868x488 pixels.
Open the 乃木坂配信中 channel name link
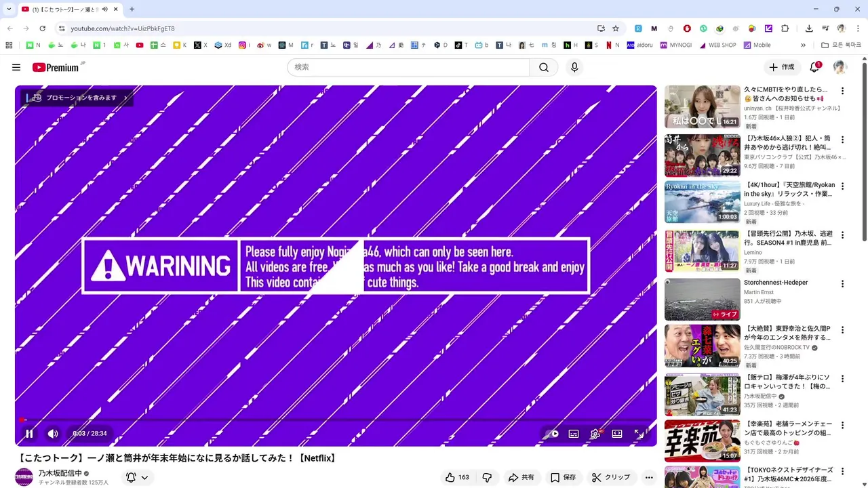pyautogui.click(x=60, y=473)
